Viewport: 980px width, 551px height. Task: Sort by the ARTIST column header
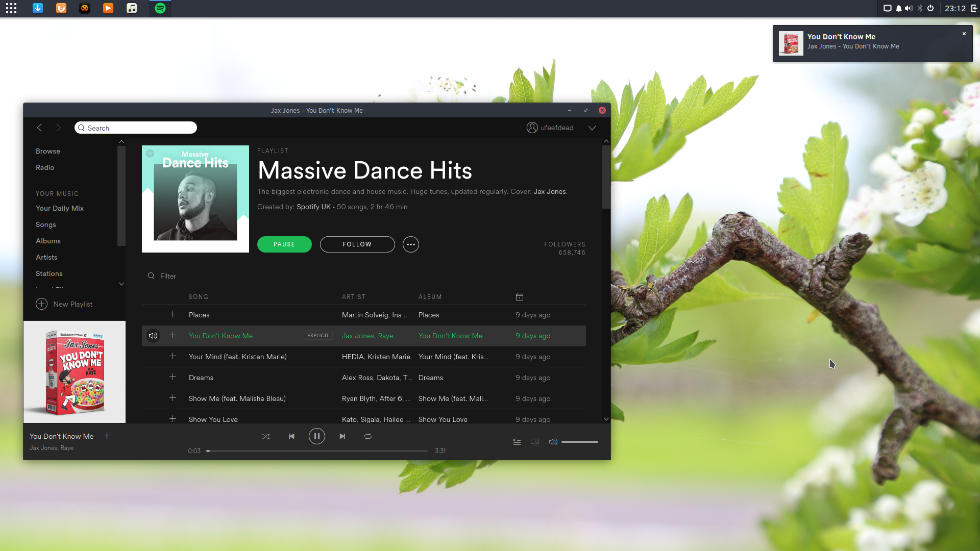point(354,297)
